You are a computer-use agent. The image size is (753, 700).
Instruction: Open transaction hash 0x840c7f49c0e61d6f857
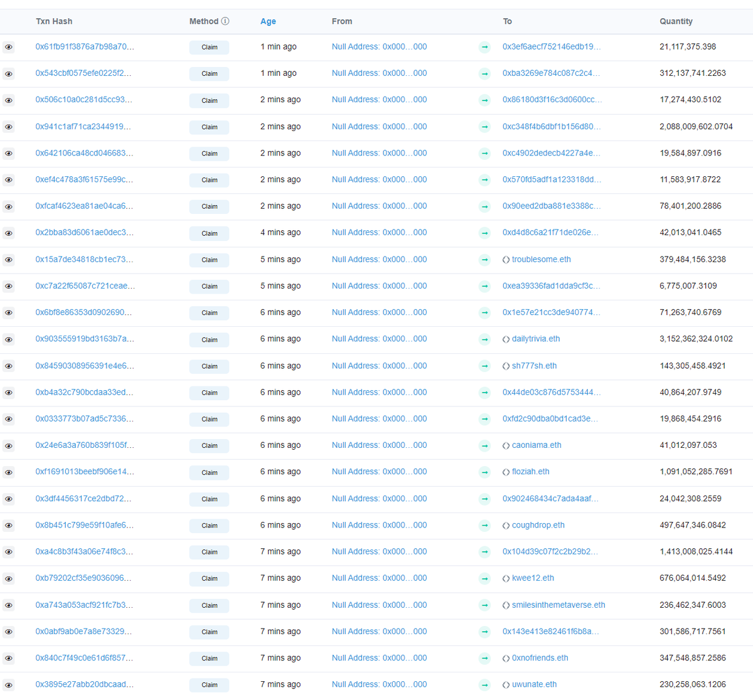(84, 658)
